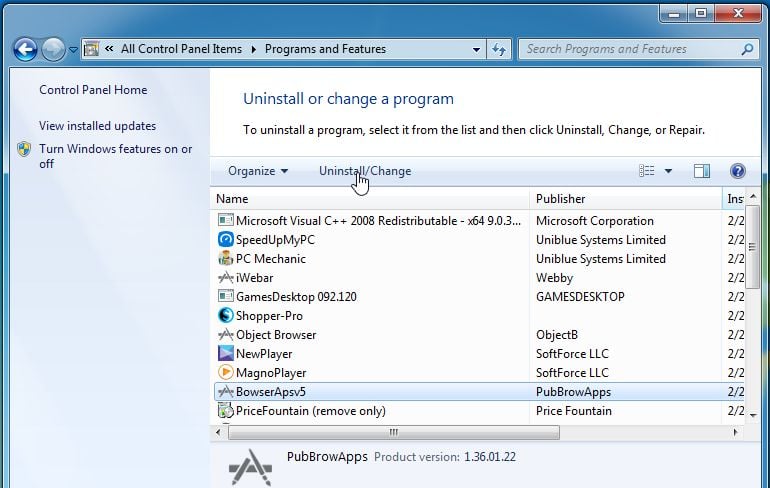
Task: Select All Control Panel Items breadcrumb
Action: point(181,49)
